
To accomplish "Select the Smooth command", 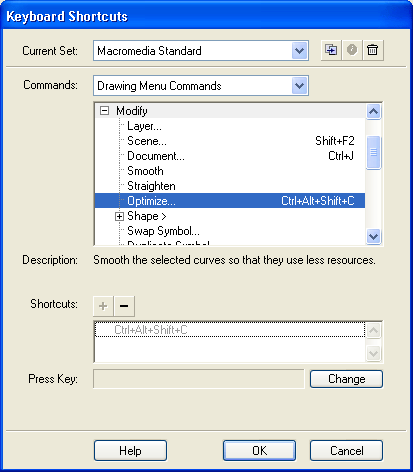I will pyautogui.click(x=145, y=171).
